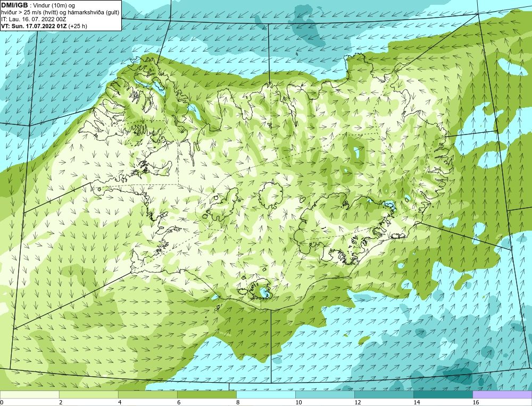
Task: Click the 10–12 m/s teal legend swatch
Action: point(325,394)
